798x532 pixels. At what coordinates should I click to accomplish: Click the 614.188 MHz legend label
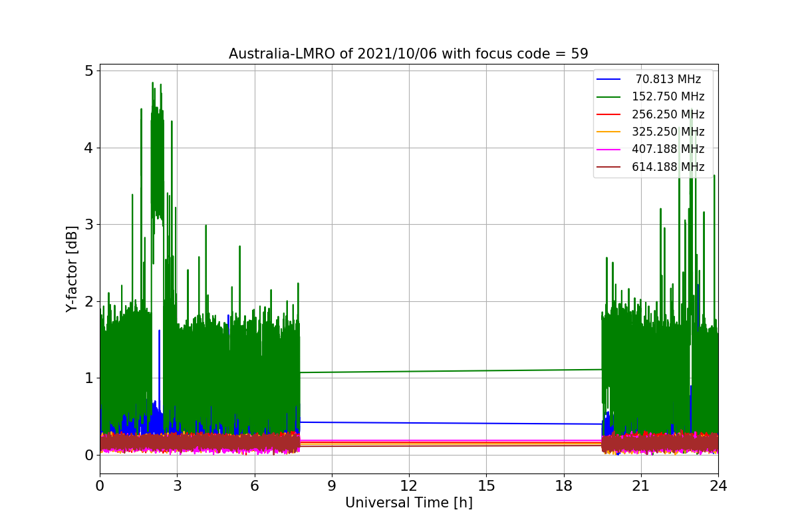click(x=668, y=167)
